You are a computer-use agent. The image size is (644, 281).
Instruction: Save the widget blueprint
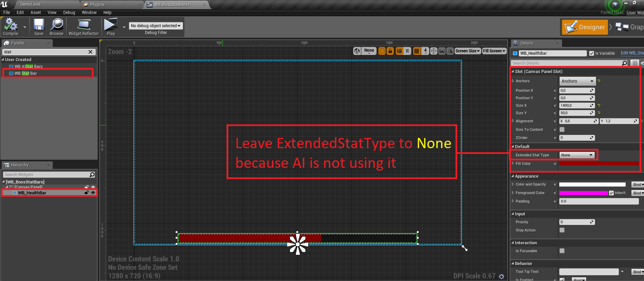pyautogui.click(x=39, y=27)
